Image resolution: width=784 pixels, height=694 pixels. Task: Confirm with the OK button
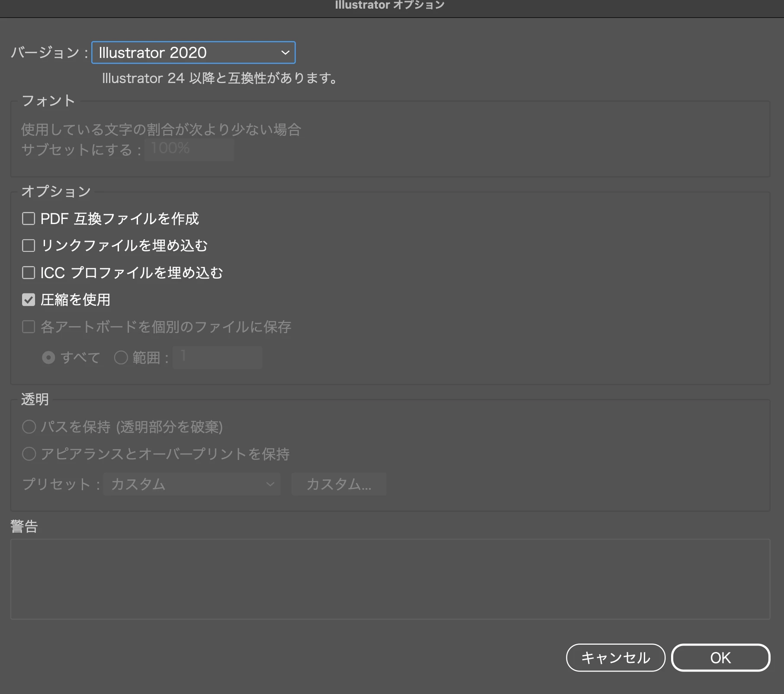tap(720, 658)
